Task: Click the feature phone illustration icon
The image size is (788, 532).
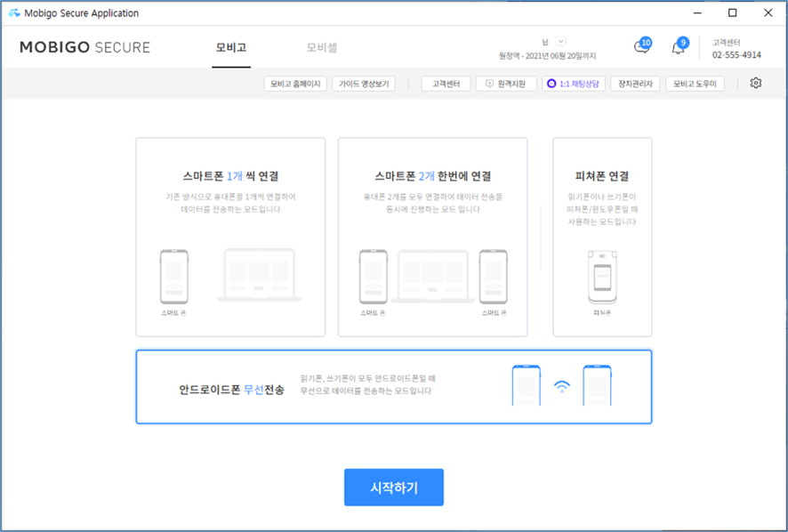Action: pos(602,277)
